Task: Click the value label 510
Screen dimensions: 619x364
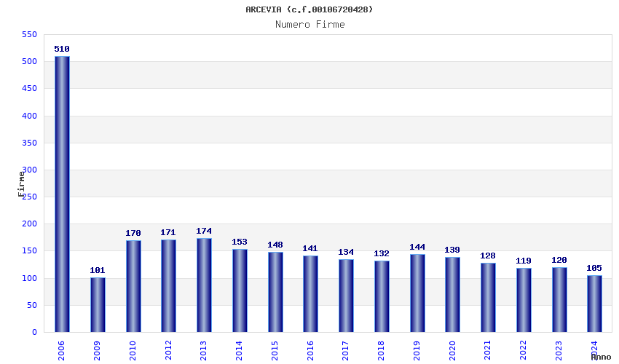Action: [x=62, y=49]
